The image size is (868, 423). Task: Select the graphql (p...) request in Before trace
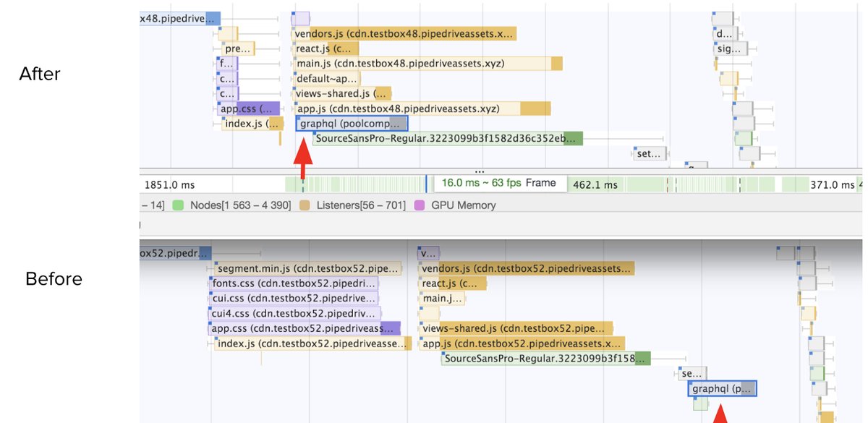[722, 389]
